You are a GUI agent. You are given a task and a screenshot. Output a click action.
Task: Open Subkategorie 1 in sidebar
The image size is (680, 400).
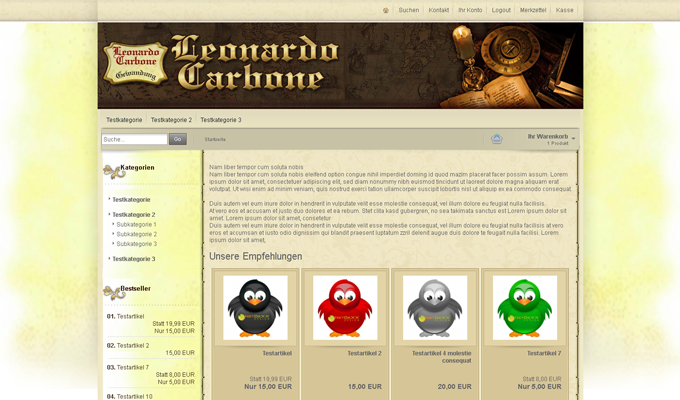point(136,224)
